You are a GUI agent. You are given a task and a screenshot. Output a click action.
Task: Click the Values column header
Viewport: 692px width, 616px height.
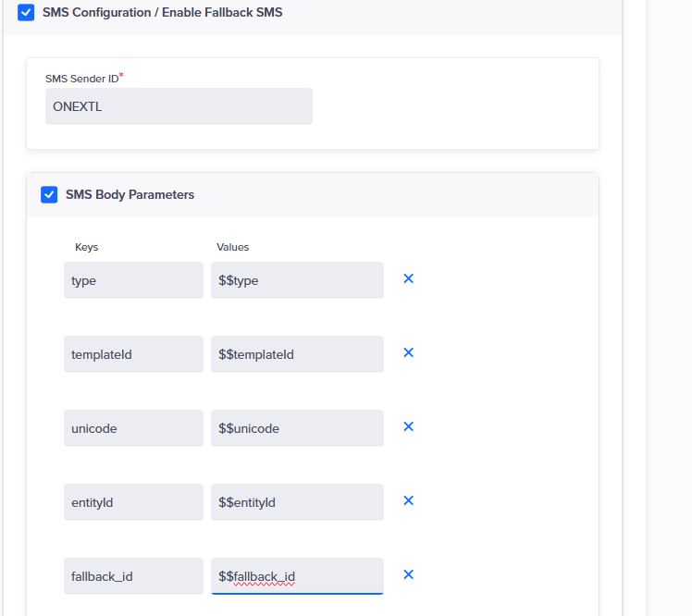232,247
